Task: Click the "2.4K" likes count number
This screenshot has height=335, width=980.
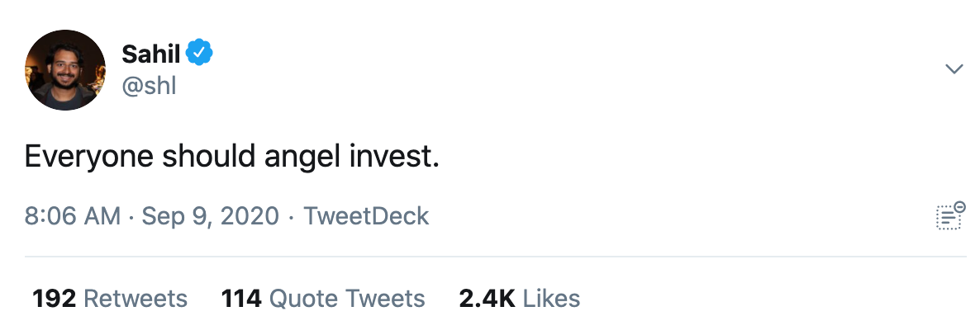Action: click(x=487, y=299)
